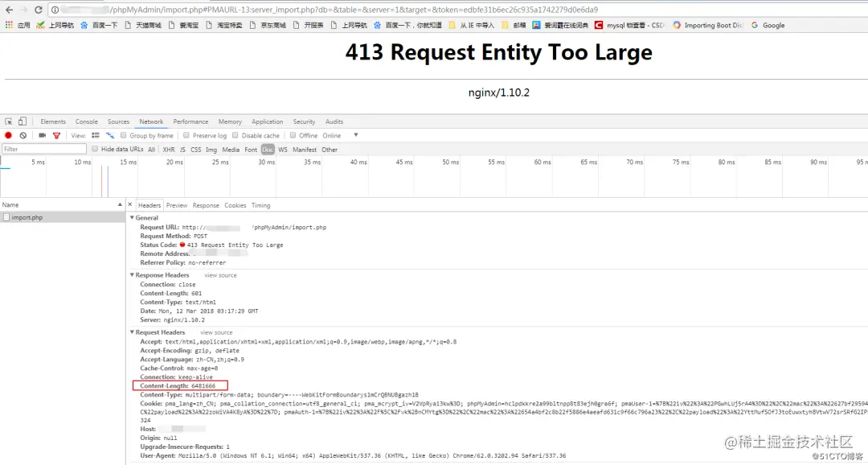
Task: Click the Server nginx/1.10.2 response header
Action: pyautogui.click(x=172, y=320)
